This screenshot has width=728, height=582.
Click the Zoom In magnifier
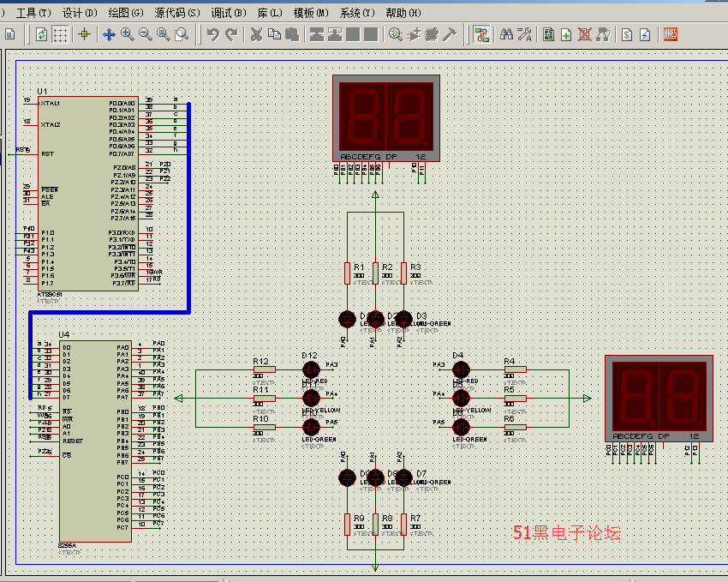128,34
